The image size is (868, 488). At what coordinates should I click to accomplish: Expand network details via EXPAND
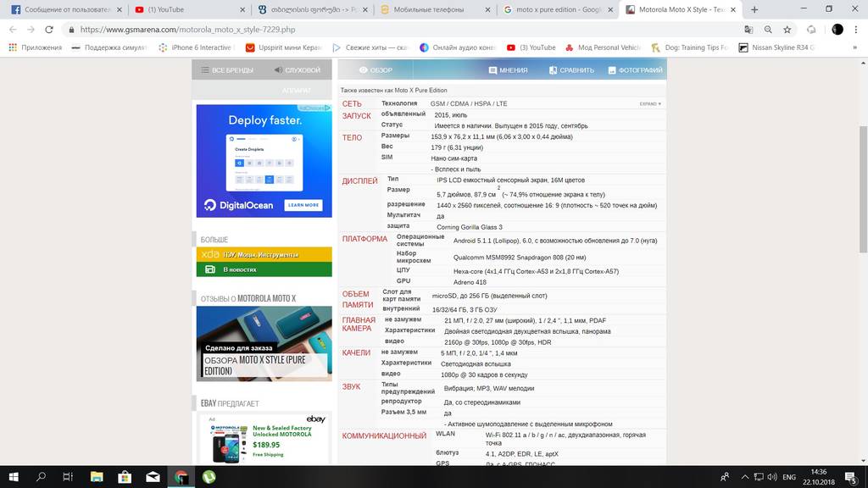coord(650,104)
